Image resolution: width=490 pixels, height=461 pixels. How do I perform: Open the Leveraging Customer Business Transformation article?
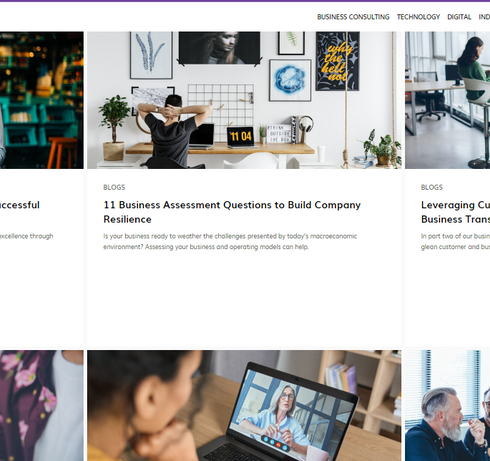455,212
